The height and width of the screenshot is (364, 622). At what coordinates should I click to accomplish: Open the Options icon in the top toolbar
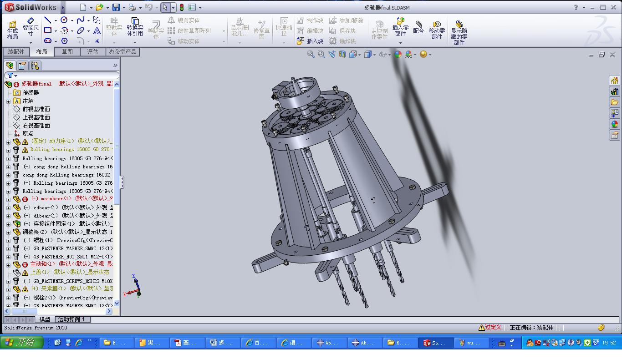(192, 7)
